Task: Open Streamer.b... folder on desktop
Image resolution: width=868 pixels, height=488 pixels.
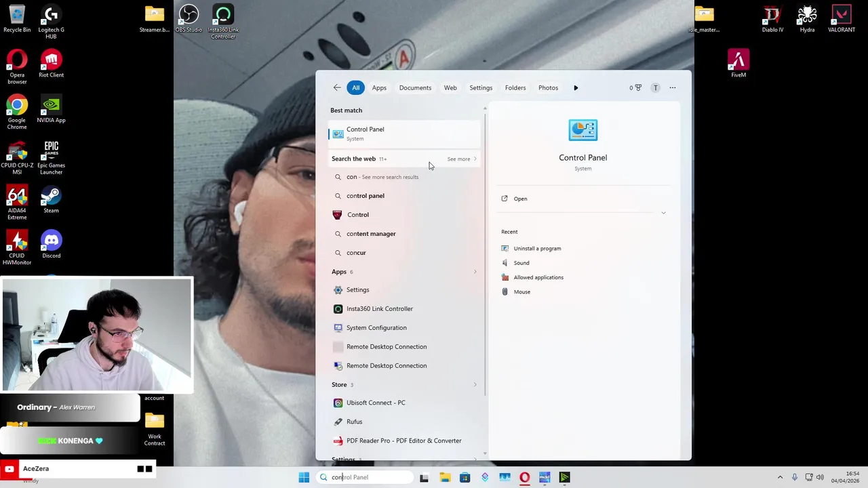Action: tap(154, 19)
